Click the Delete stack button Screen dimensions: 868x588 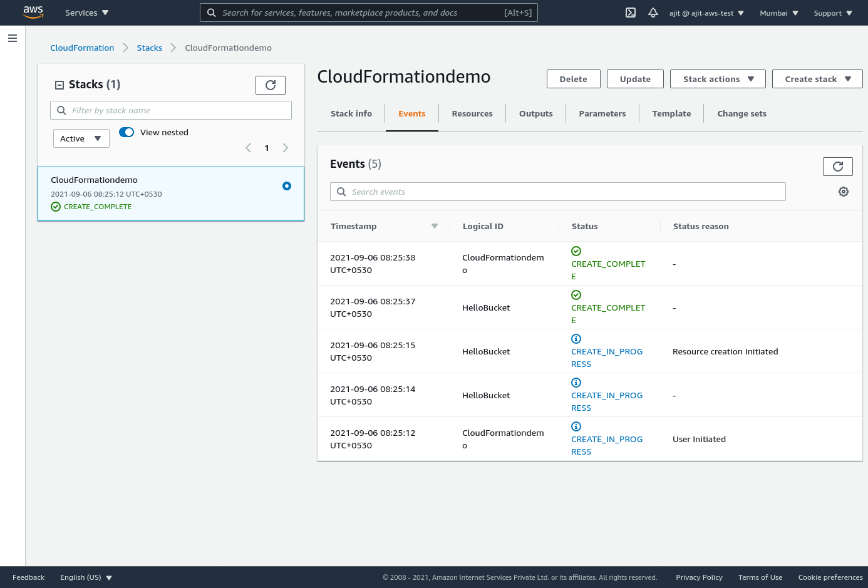(x=573, y=79)
